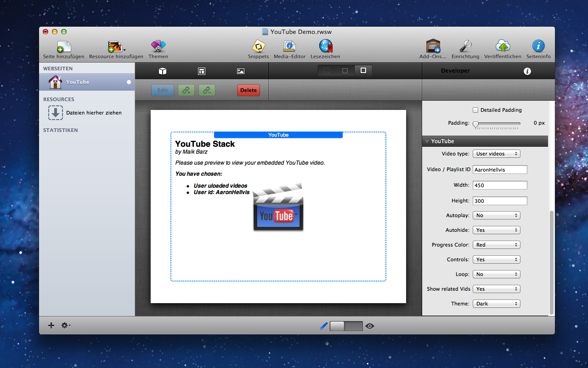This screenshot has height=368, width=588.
Task: Open the Show related Vids dropdown
Action: pos(496,289)
